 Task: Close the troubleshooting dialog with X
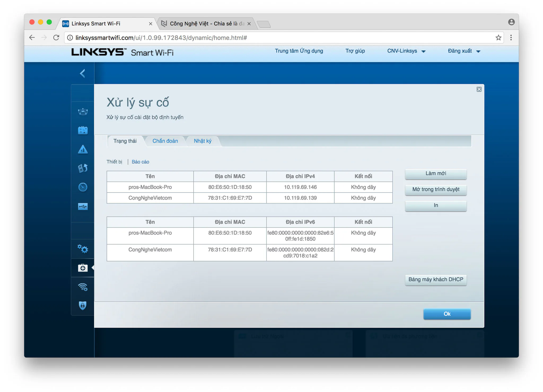(479, 89)
